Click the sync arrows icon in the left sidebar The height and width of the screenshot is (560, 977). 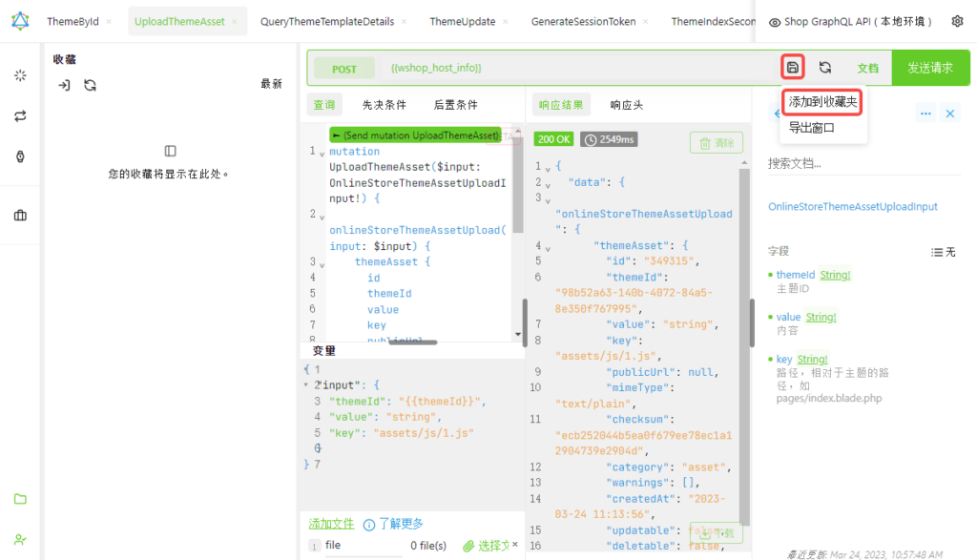point(20,115)
